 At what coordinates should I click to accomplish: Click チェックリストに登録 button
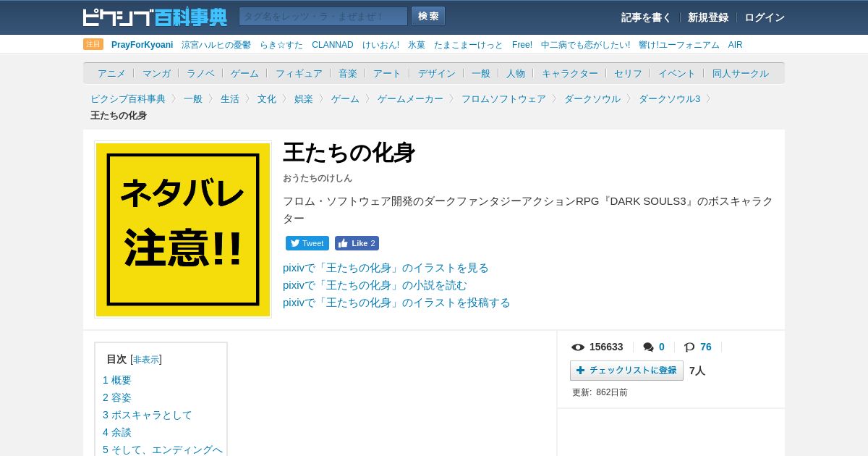[x=626, y=371]
